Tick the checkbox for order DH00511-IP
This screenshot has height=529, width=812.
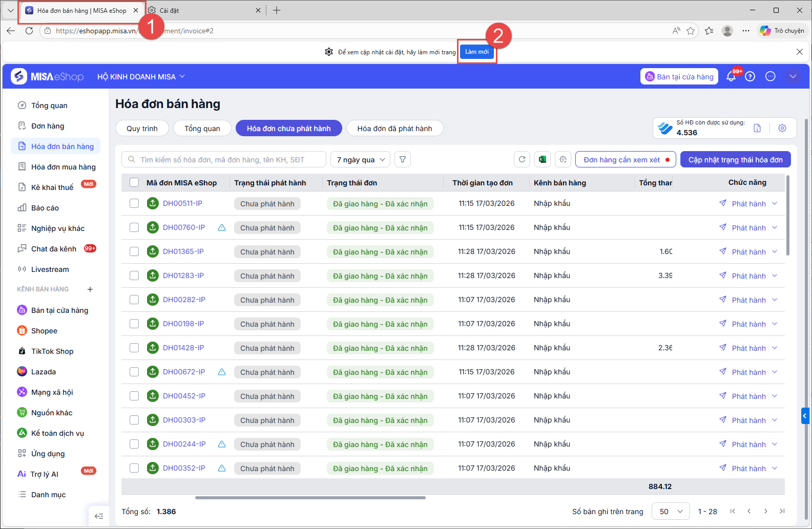pyautogui.click(x=134, y=203)
